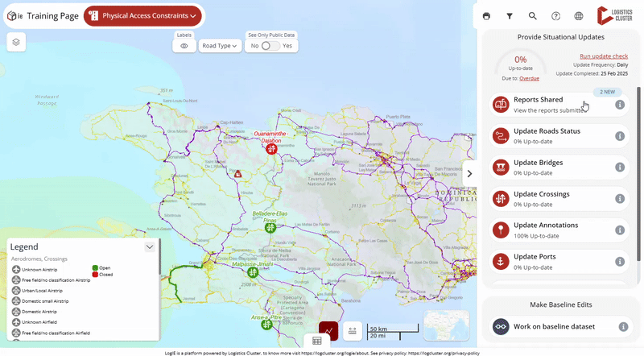Select the Belladere-Elias Pinas crossing marker
This screenshot has height=356, width=644.
270,228
